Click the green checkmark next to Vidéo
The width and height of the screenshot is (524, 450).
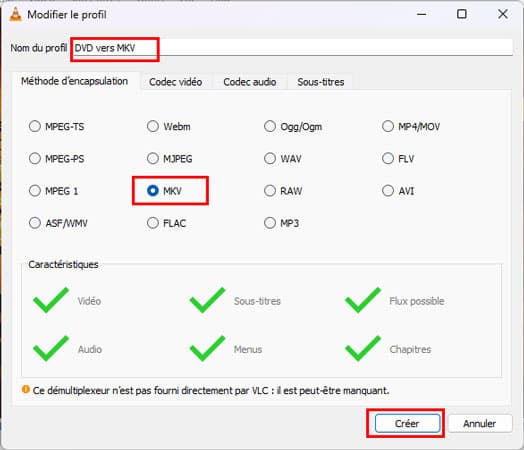51,300
